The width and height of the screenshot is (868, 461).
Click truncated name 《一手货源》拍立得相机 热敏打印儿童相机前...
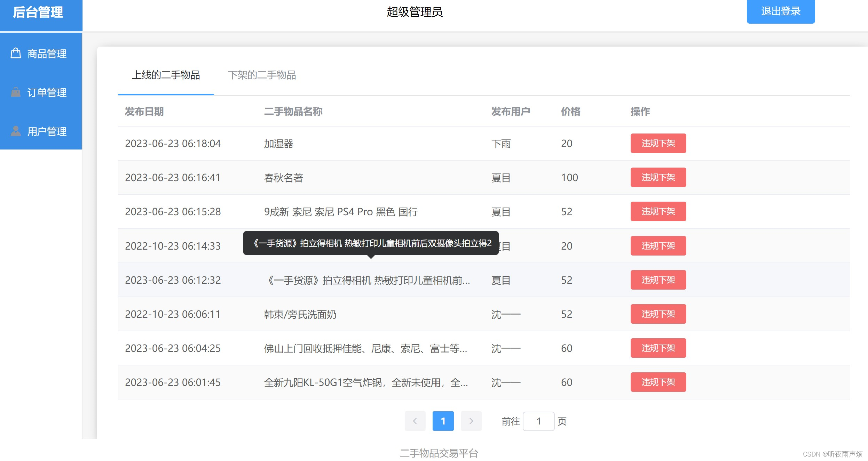tap(367, 280)
